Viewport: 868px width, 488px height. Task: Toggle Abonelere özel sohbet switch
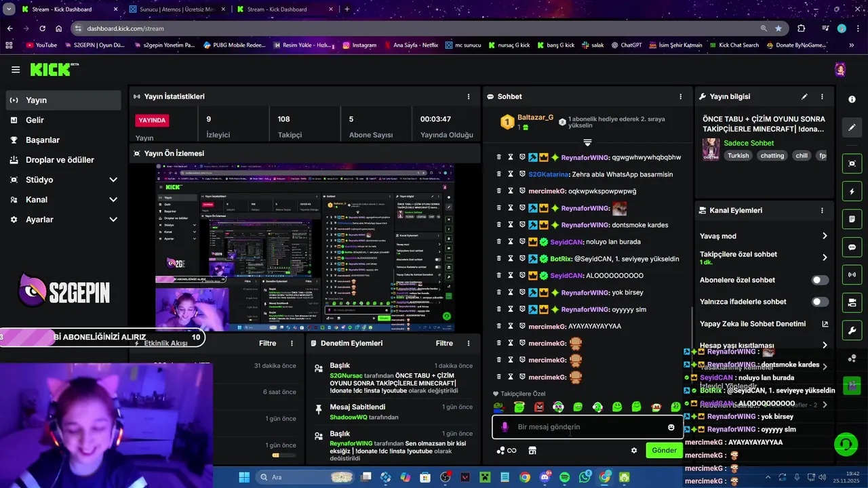820,280
